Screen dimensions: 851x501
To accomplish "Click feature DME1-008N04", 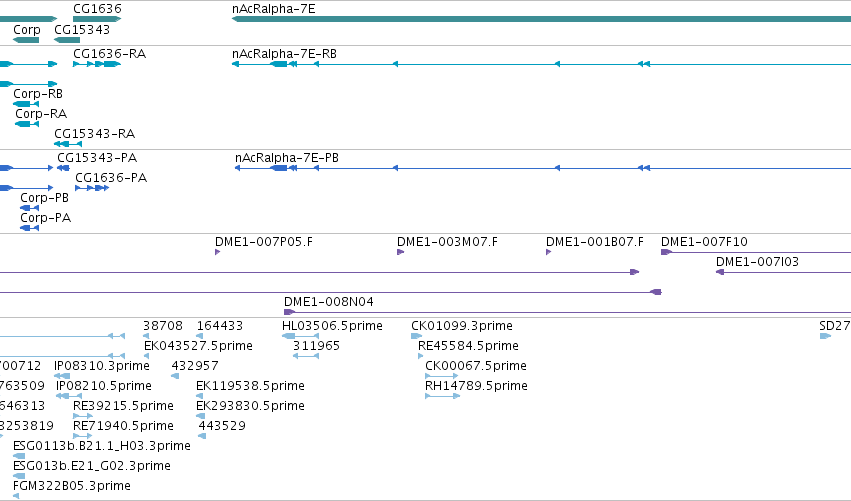I will coord(329,302).
